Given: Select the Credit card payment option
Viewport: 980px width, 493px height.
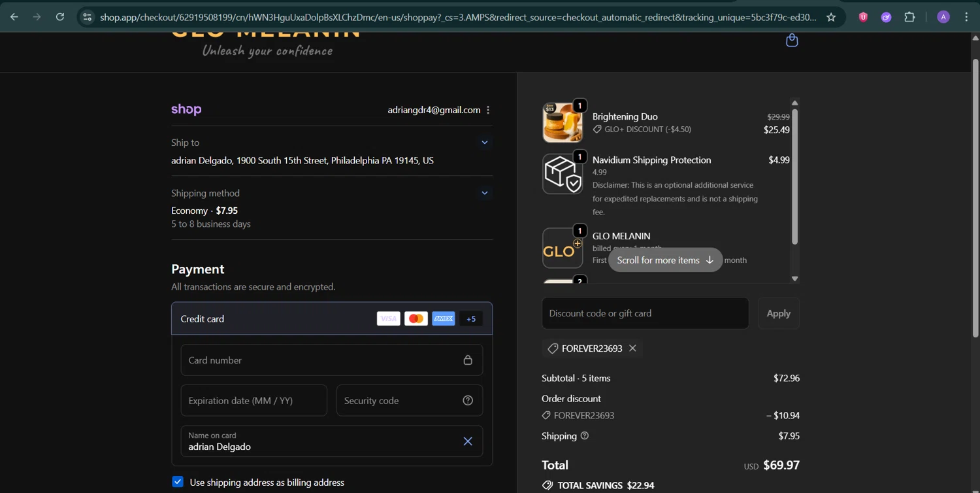Looking at the screenshot, I should [x=332, y=318].
